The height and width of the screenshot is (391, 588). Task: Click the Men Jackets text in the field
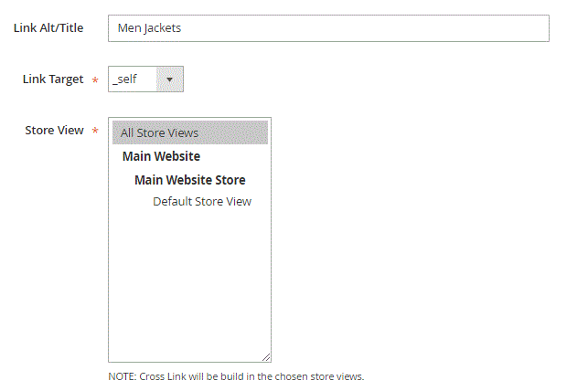point(149,28)
